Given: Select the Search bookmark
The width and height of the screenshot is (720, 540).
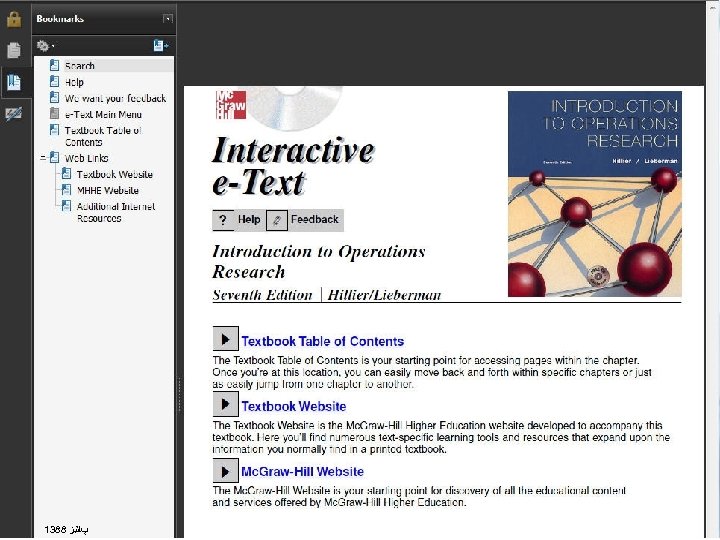Looking at the screenshot, I should point(79,66).
